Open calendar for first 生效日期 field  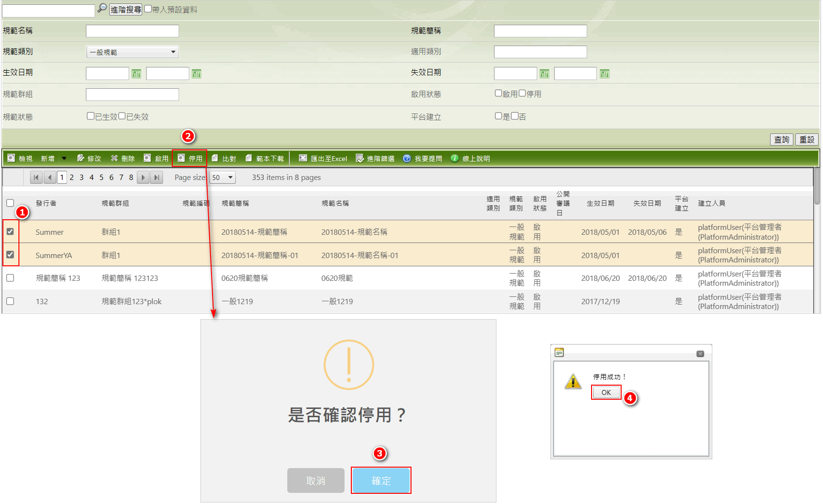[136, 74]
